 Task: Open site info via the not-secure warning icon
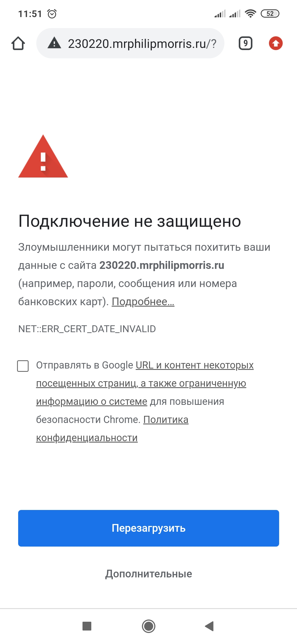coord(54,43)
